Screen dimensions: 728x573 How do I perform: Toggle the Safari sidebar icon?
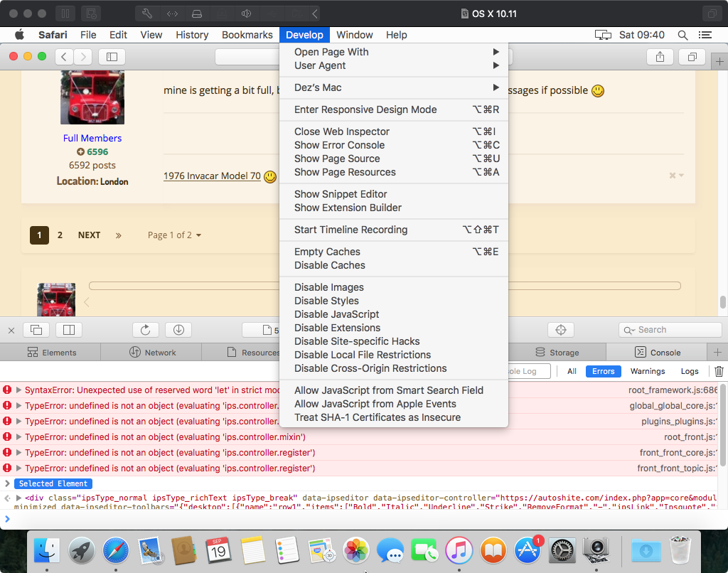(112, 57)
